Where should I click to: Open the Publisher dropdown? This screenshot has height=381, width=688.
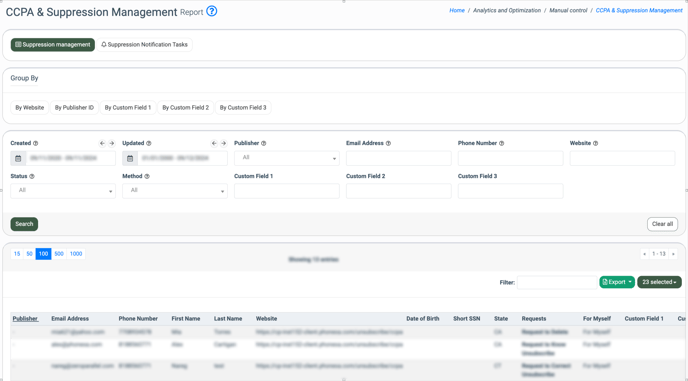coord(287,158)
